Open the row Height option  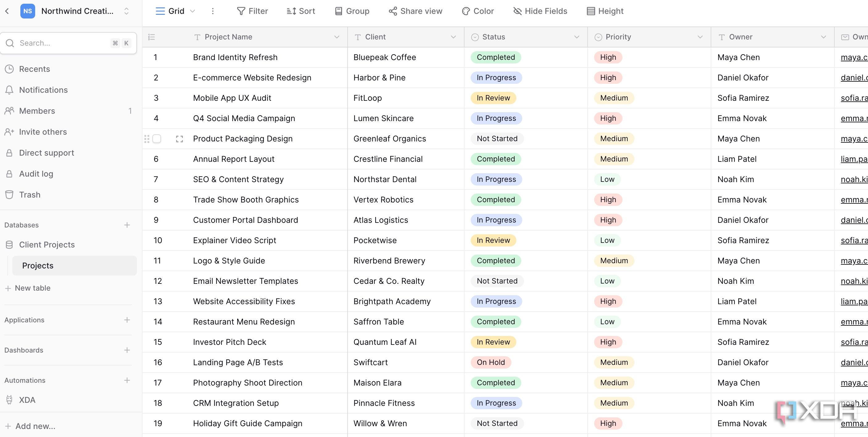605,11
